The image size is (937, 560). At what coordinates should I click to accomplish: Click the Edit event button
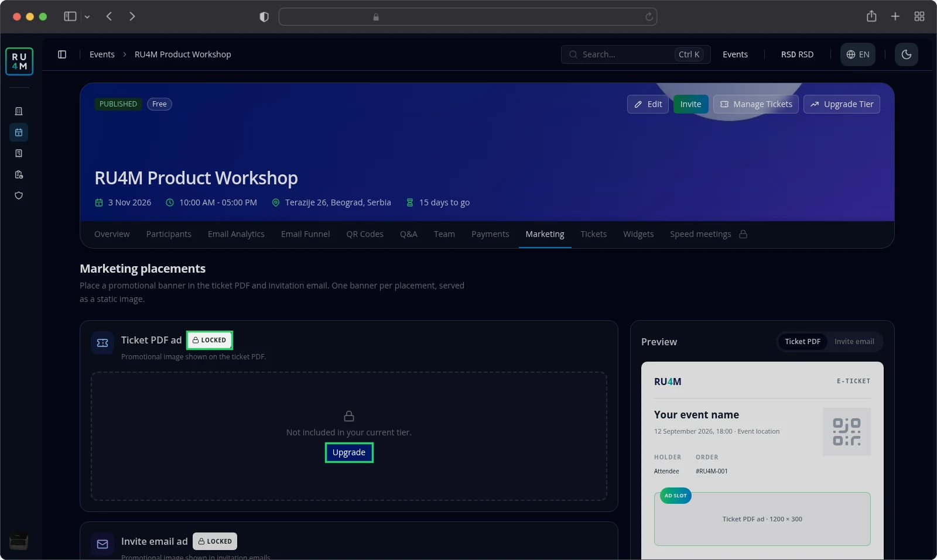(648, 104)
